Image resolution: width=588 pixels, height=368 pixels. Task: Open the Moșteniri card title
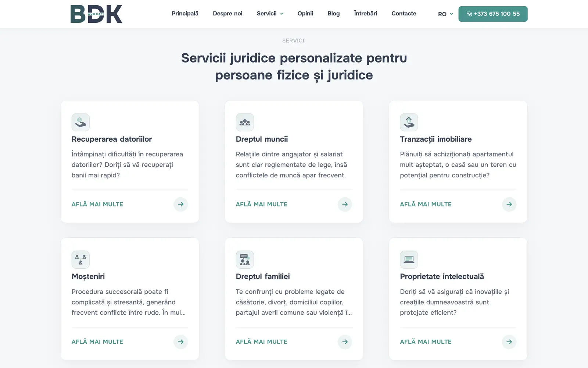point(88,277)
